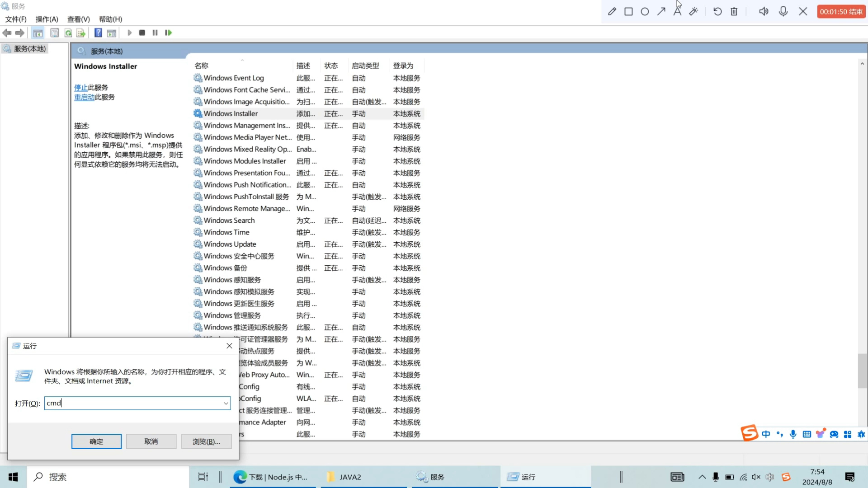Click the stop/close red button in toolbar
The height and width of the screenshot is (488, 868).
[841, 11]
